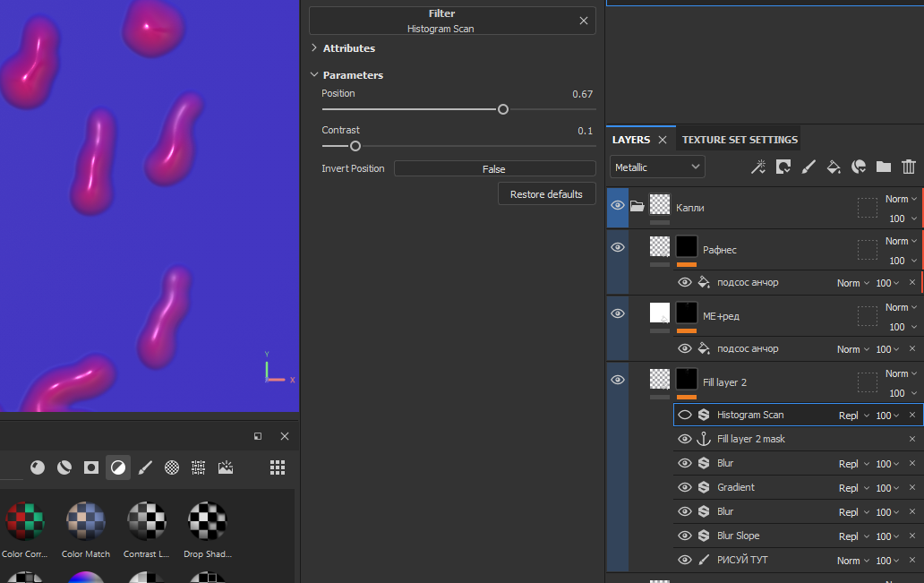The image size is (924, 583).
Task: Toggle visibility of Капли folder
Action: (618, 205)
